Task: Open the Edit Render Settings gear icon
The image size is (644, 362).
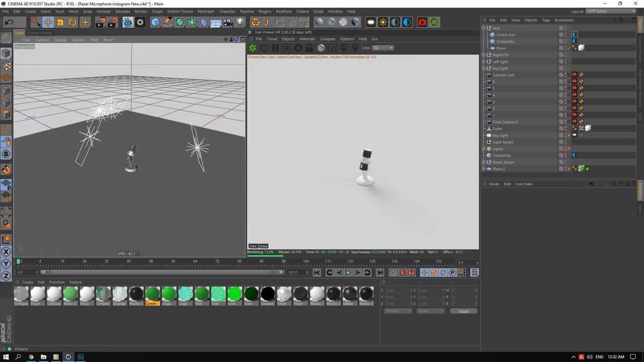Action: tap(140, 22)
